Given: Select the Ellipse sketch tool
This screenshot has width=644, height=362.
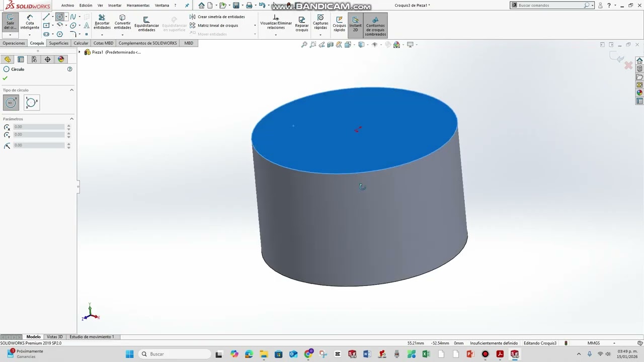Looking at the screenshot, I should (73, 25).
